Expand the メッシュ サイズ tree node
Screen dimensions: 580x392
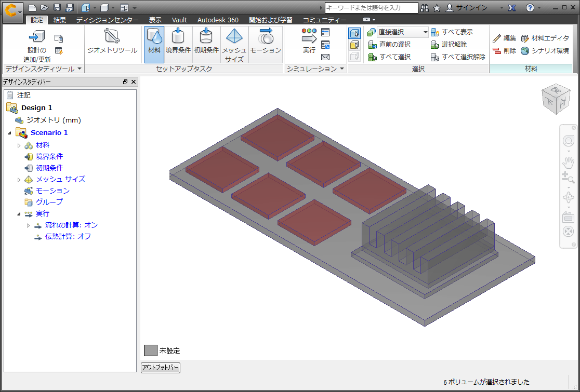pos(19,180)
